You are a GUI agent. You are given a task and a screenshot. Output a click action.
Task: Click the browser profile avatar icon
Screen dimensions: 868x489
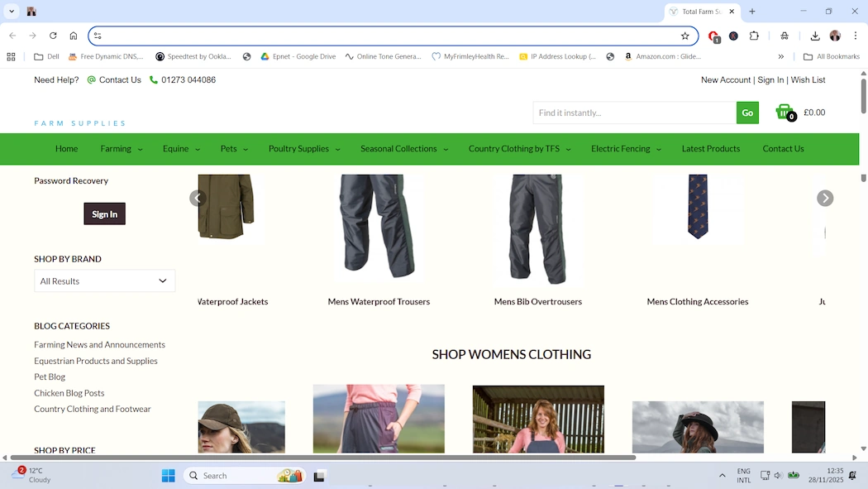836,36
